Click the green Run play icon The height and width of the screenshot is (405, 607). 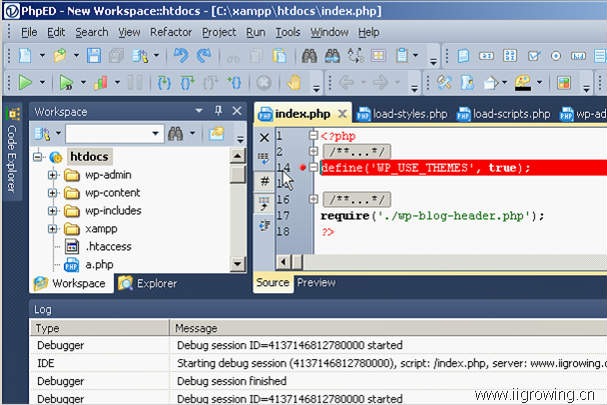click(x=26, y=82)
